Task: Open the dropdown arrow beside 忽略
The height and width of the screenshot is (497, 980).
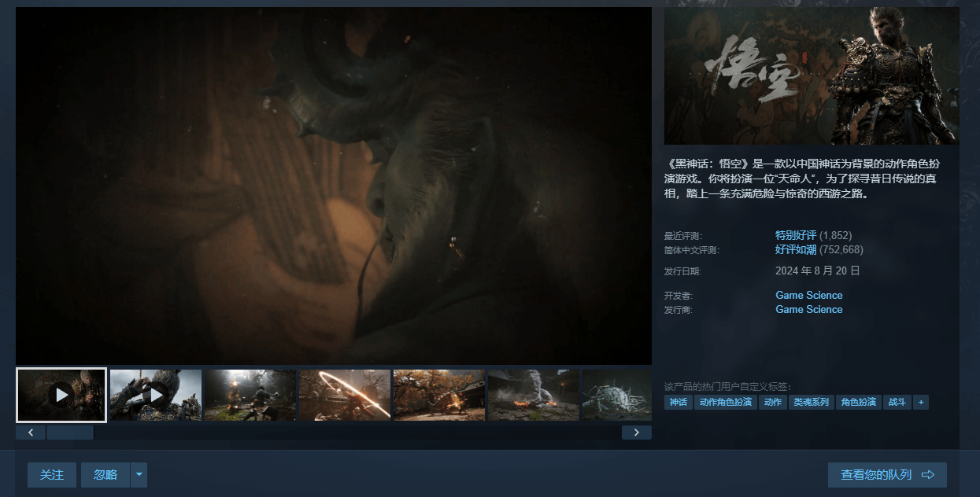Action: click(139, 475)
